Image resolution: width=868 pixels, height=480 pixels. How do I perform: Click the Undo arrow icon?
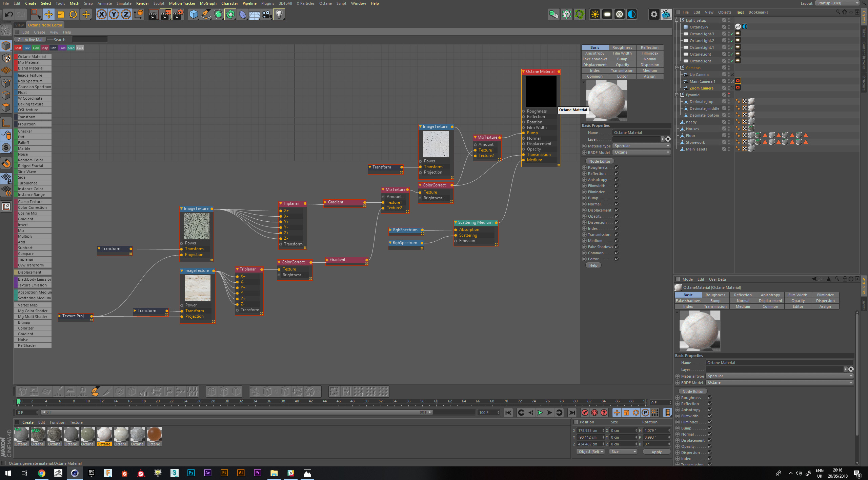click(x=9, y=14)
